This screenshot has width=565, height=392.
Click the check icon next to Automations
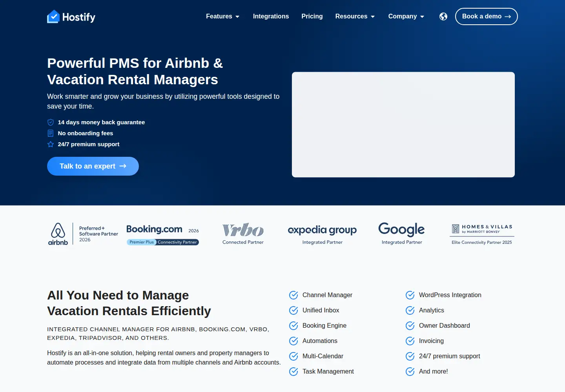click(293, 341)
